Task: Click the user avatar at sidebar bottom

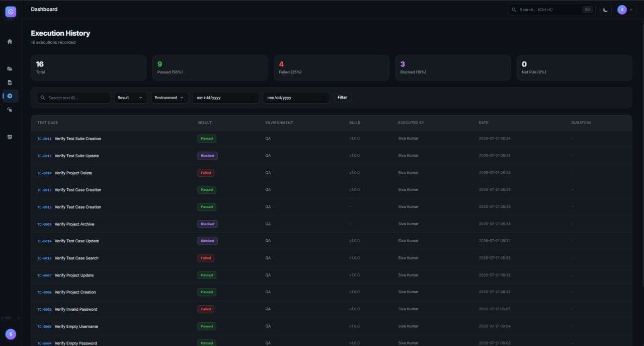Action: [11, 334]
